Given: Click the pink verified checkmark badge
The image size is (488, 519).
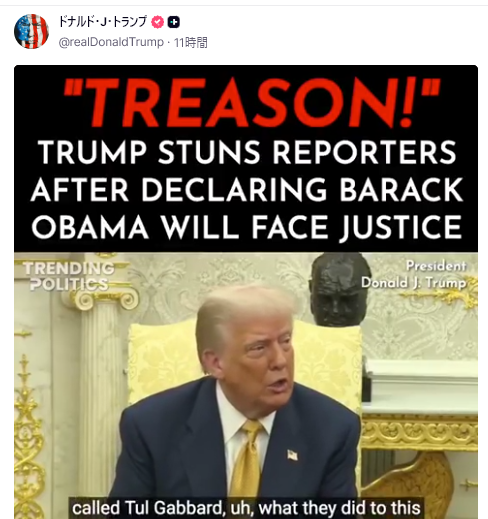Looking at the screenshot, I should pos(158,22).
